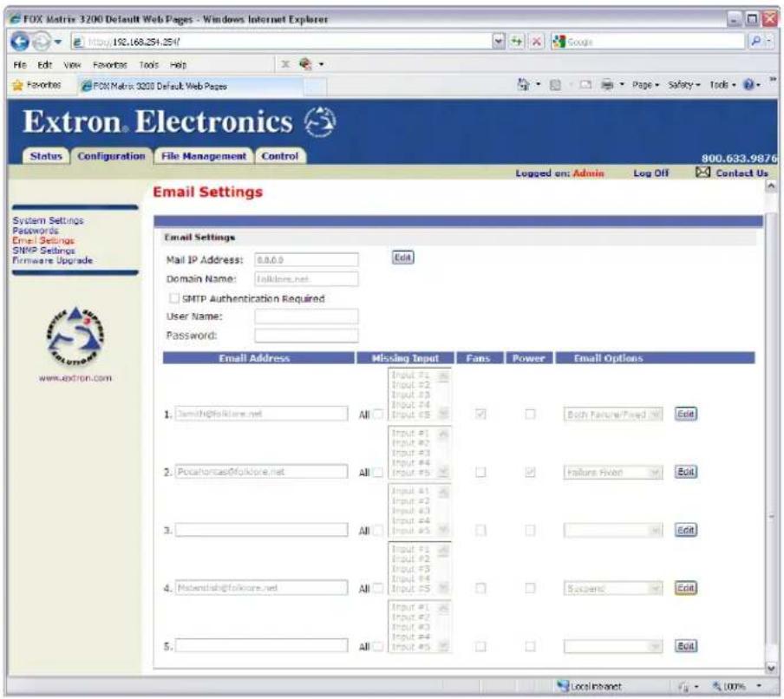Image resolution: width=784 pixels, height=699 pixels.
Task: Toggle Power checkbox for email row 5
Action: click(530, 646)
